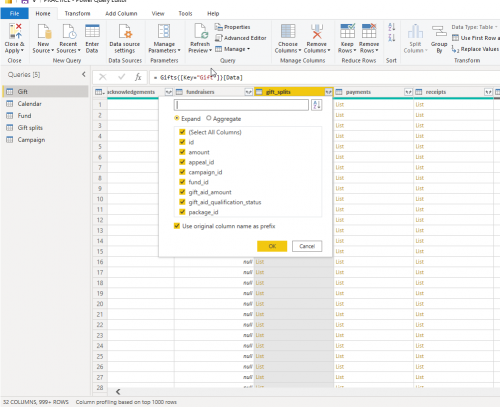Click Cancel in the expand popup
Viewport: 500px width, 407px height.
coord(307,246)
